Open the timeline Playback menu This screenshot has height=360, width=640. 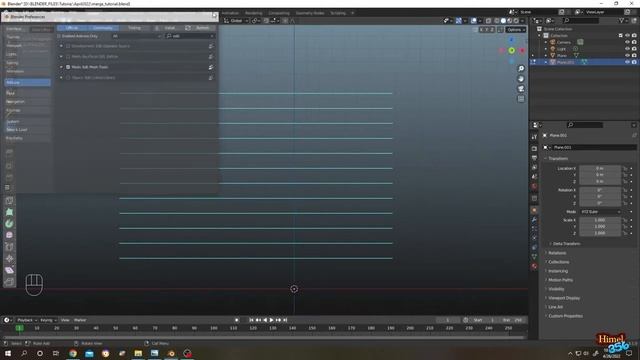pyautogui.click(x=26, y=320)
